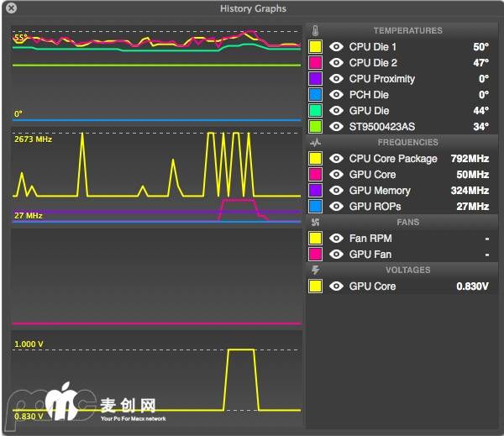This screenshot has height=436, width=504.
Task: Toggle eye icon for GPU Memory
Action: tap(336, 191)
